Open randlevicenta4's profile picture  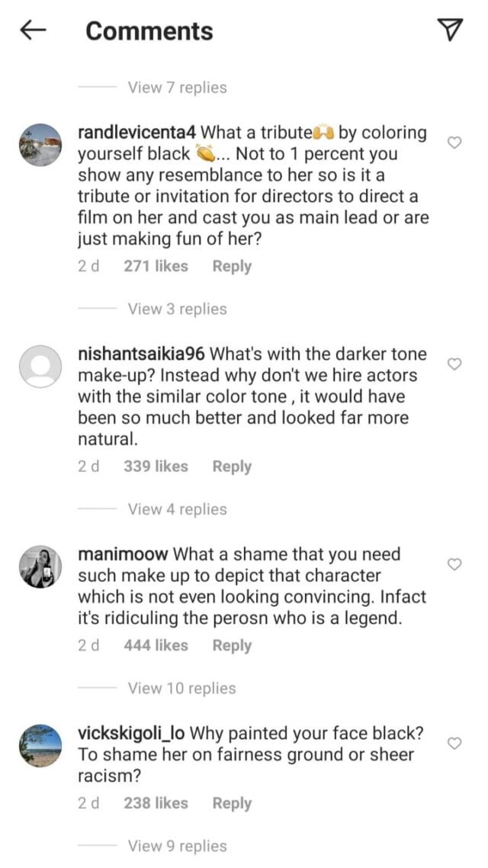(x=40, y=145)
